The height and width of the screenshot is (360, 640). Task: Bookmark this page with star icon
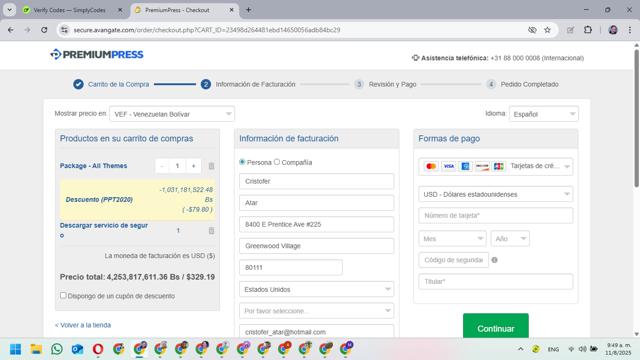pyautogui.click(x=547, y=30)
